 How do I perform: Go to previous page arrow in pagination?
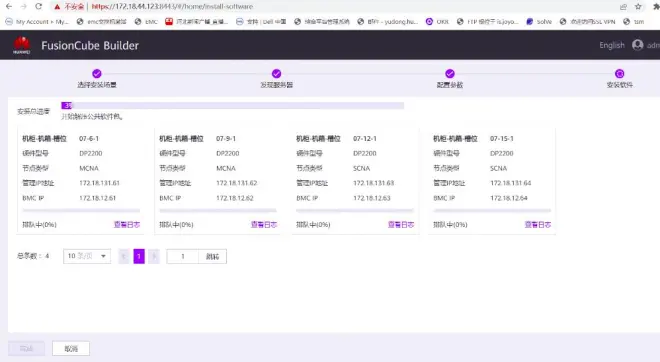pyautogui.click(x=124, y=256)
